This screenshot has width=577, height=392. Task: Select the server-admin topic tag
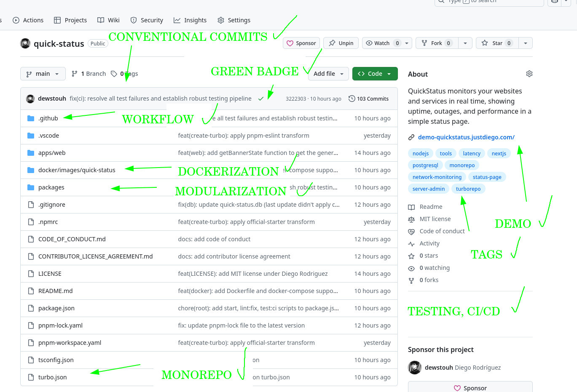(x=429, y=189)
